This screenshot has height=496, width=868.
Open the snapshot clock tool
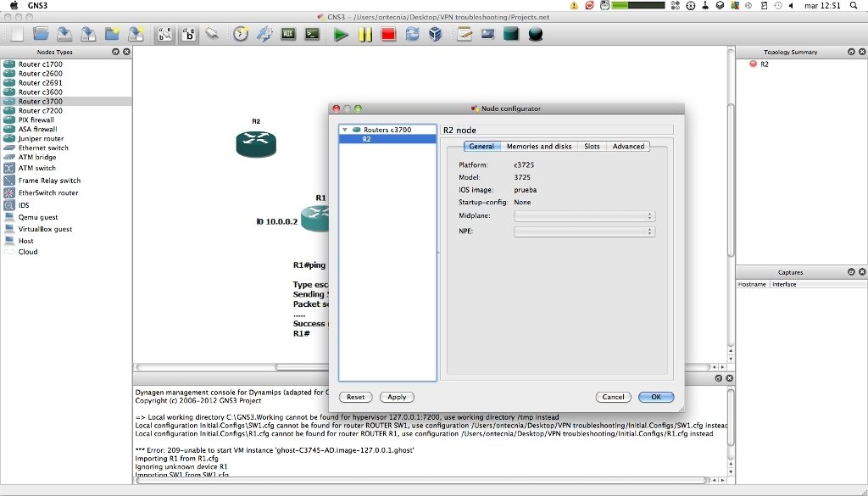(240, 34)
